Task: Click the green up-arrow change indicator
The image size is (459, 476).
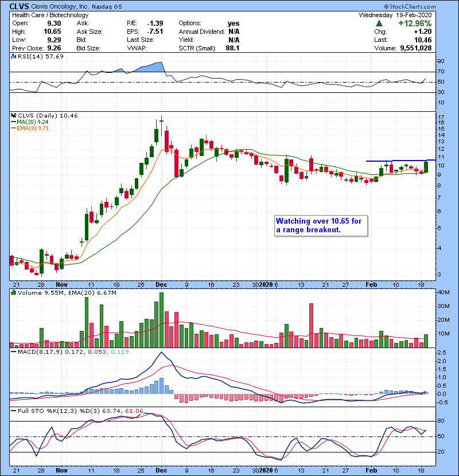Action: (379, 24)
